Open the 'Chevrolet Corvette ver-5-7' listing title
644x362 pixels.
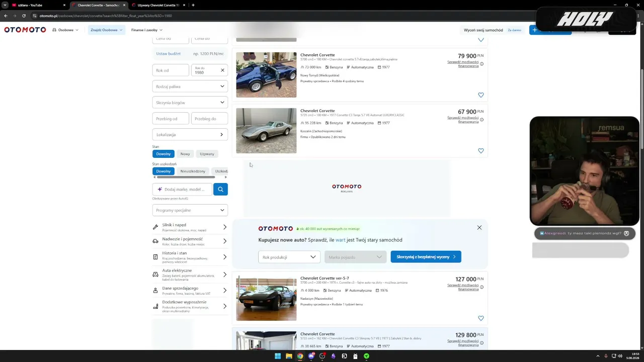pos(325,278)
